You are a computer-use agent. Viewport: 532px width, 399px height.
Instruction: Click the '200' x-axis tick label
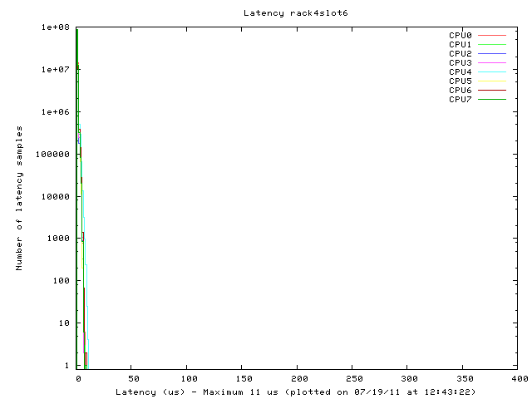[x=299, y=379]
